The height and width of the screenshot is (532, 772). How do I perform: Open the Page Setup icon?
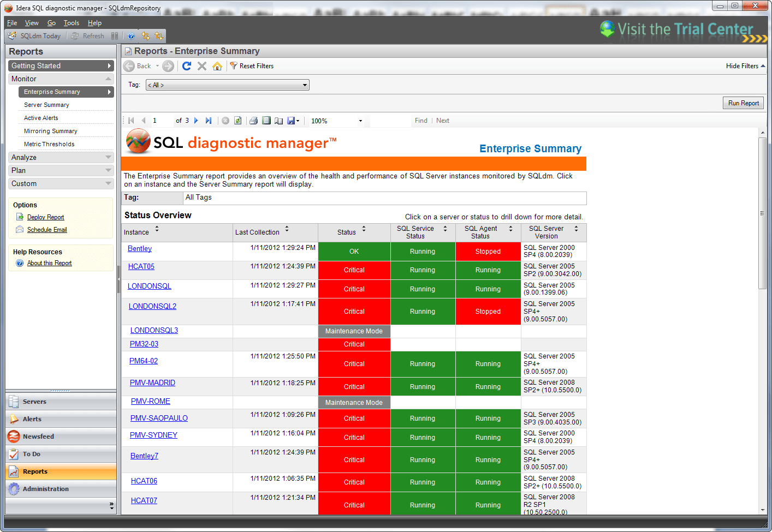278,120
